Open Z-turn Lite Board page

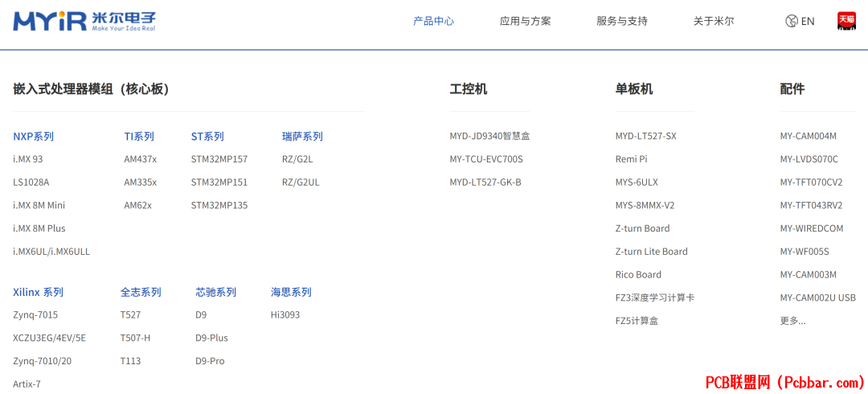tap(652, 252)
